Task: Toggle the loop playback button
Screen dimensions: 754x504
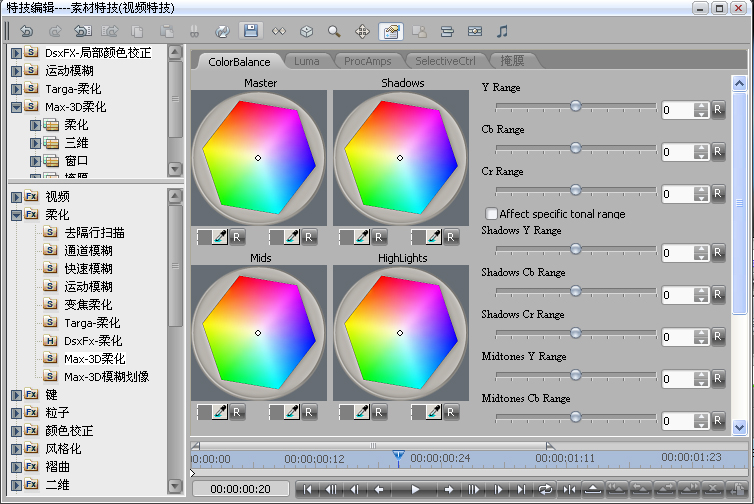Action: pyautogui.click(x=545, y=489)
